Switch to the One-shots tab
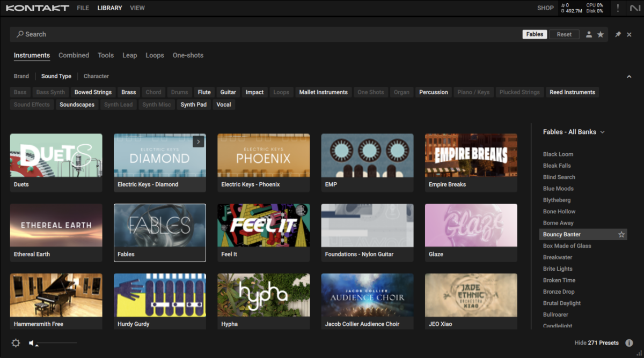Image resolution: width=644 pixels, height=358 pixels. point(188,55)
